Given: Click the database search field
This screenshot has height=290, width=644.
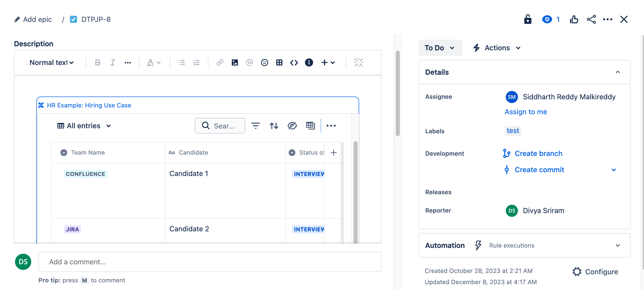Looking at the screenshot, I should (220, 126).
